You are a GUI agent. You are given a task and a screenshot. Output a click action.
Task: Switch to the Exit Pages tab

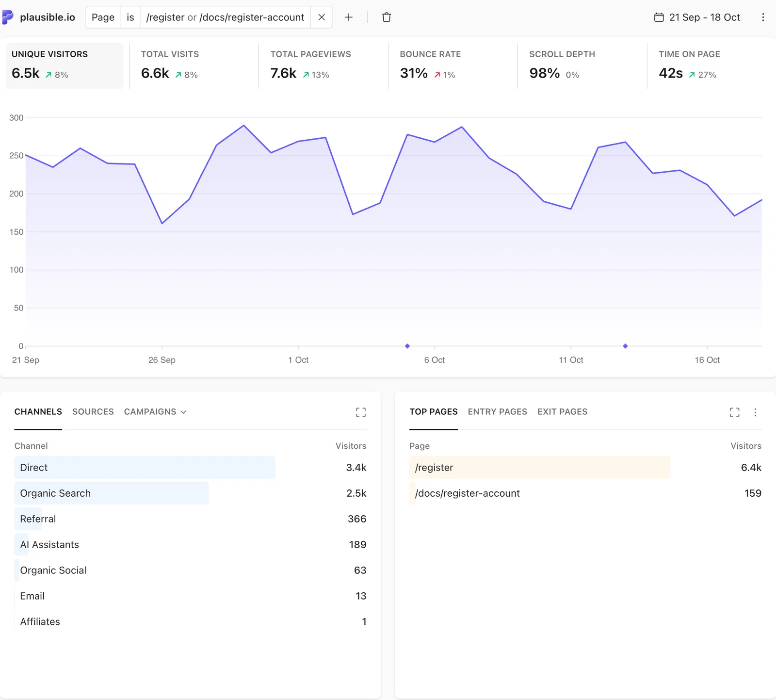click(563, 412)
